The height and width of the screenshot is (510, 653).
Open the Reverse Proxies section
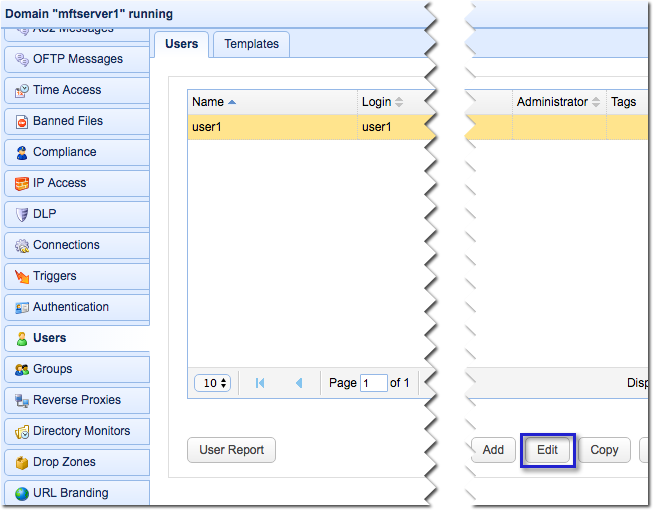tap(77, 400)
